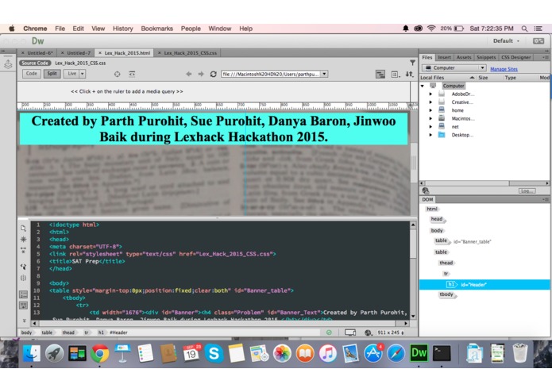The image size is (552, 392).
Task: Expand the AdobeDr... folder
Action: tap(430, 94)
